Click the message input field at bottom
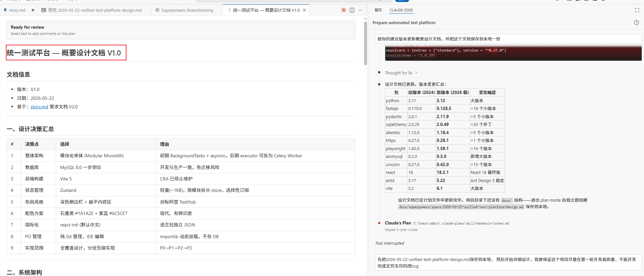 point(508,263)
